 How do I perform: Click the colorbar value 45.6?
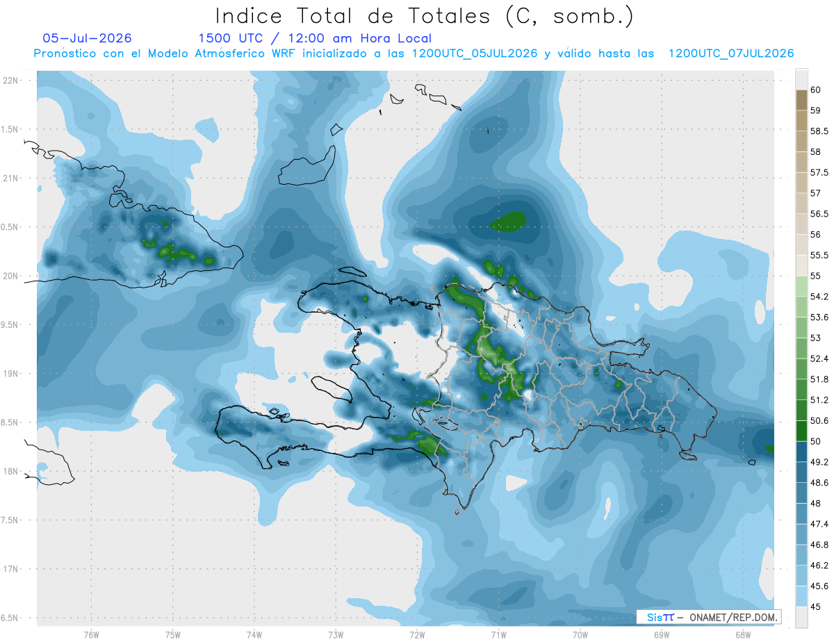point(819,586)
